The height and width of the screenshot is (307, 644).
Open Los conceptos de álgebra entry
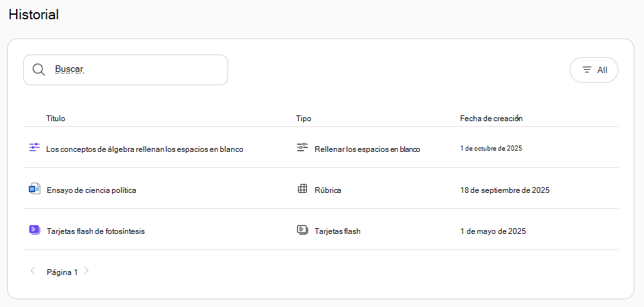[145, 149]
